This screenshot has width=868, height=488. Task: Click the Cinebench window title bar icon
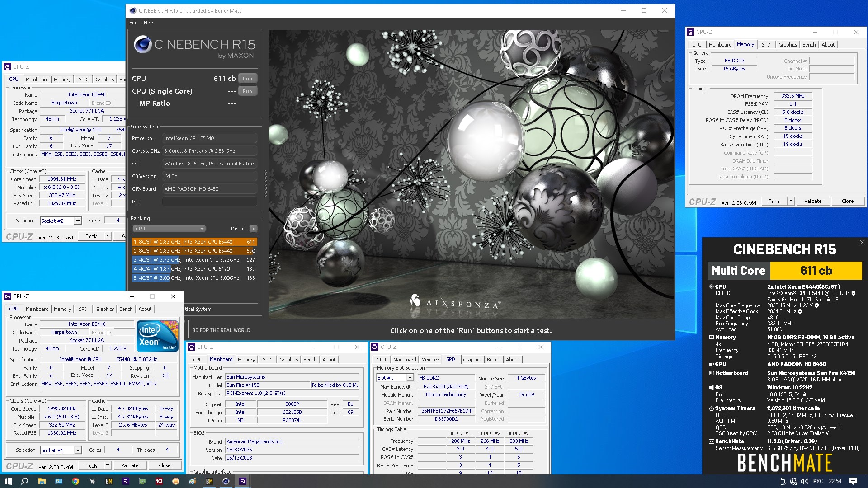(x=132, y=10)
